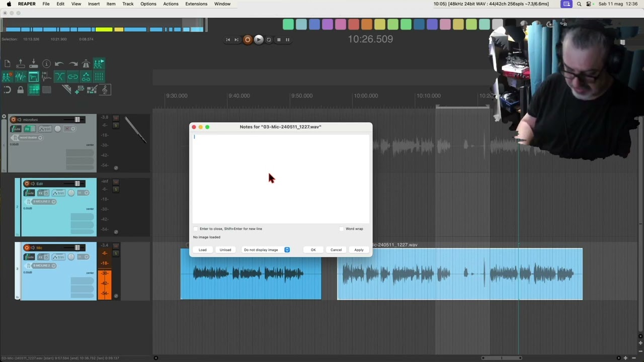Screen dimensions: 644x362
Task: Click the transport Record button
Action: pos(247,40)
